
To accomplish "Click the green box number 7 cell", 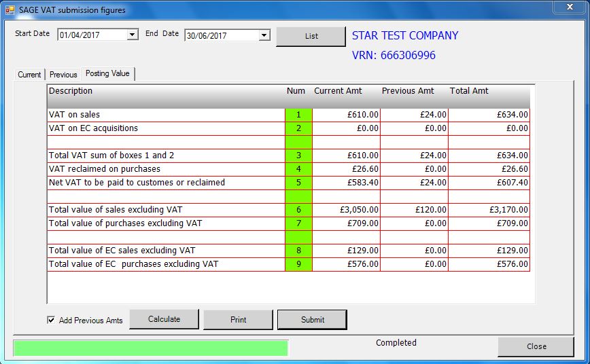I will [x=299, y=223].
